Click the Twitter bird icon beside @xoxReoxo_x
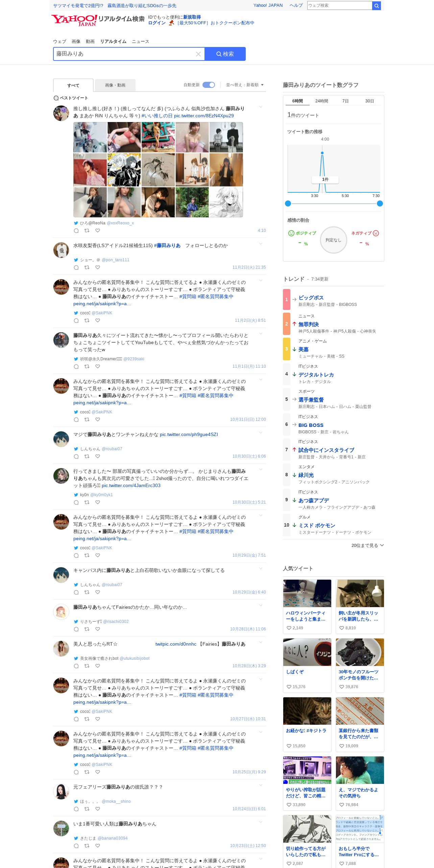 [76, 223]
